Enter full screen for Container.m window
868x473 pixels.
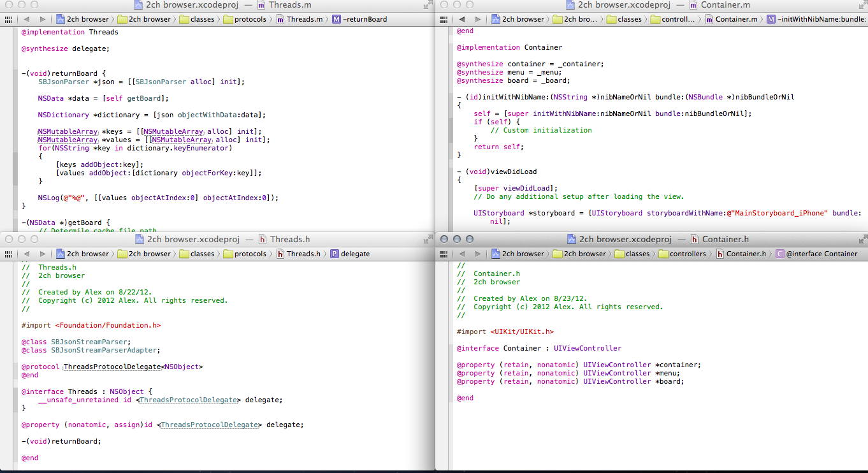pos(862,5)
